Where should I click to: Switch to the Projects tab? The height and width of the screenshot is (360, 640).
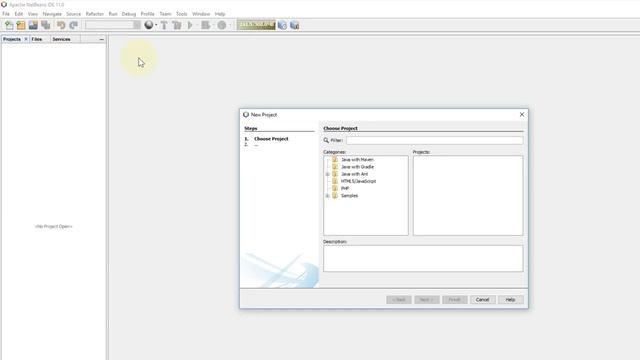point(12,39)
